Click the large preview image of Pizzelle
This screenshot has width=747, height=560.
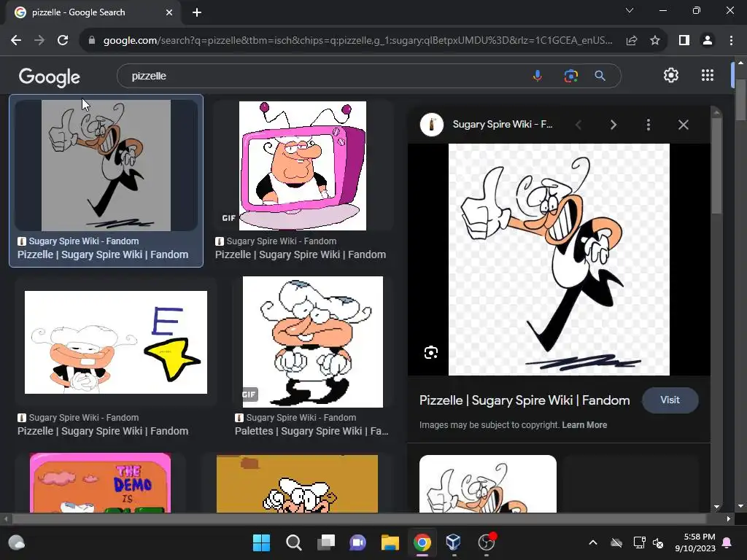point(559,260)
